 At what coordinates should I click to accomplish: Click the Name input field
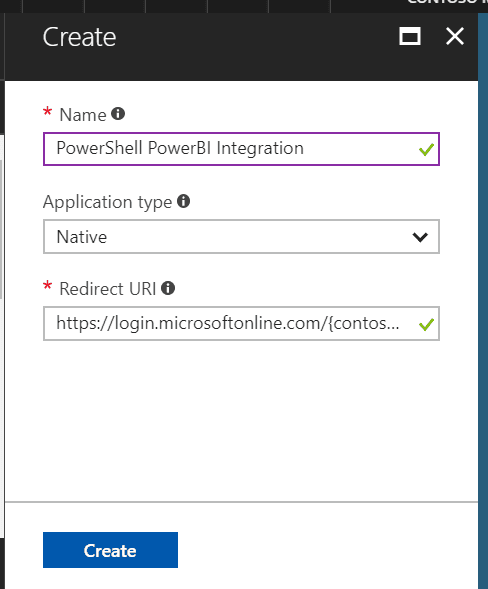(x=241, y=149)
